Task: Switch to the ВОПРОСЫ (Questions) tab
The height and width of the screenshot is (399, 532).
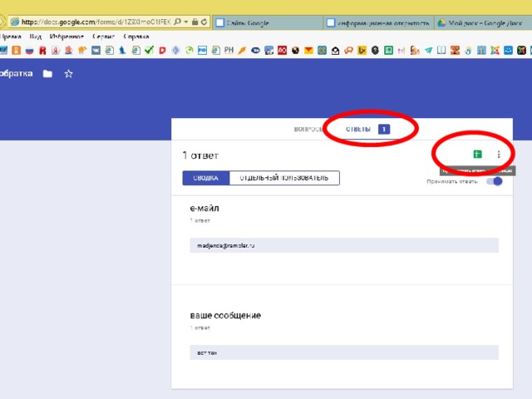Action: tap(308, 130)
